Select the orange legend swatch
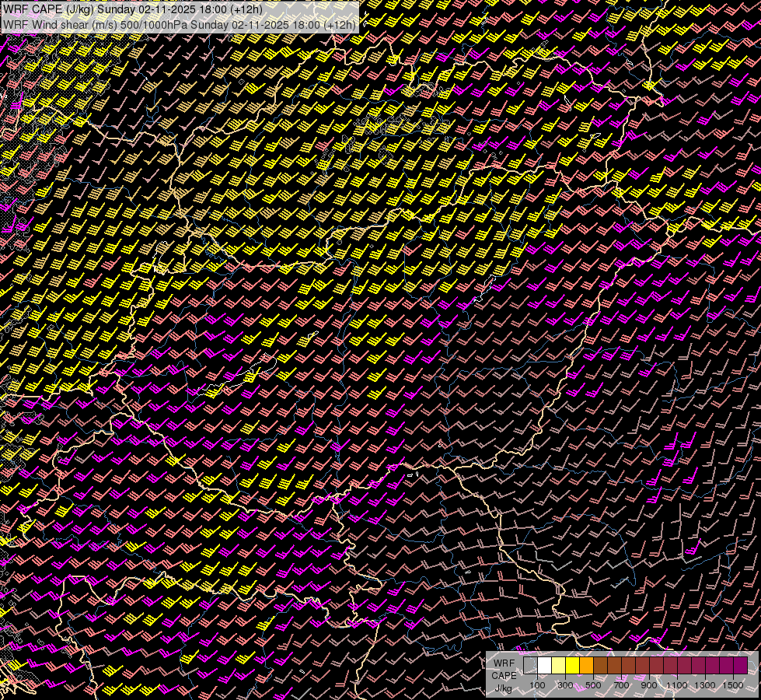This screenshot has height=700, width=761. point(586,666)
